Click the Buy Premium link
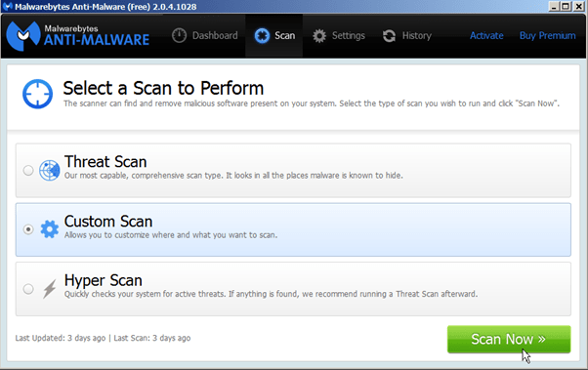 tap(547, 35)
